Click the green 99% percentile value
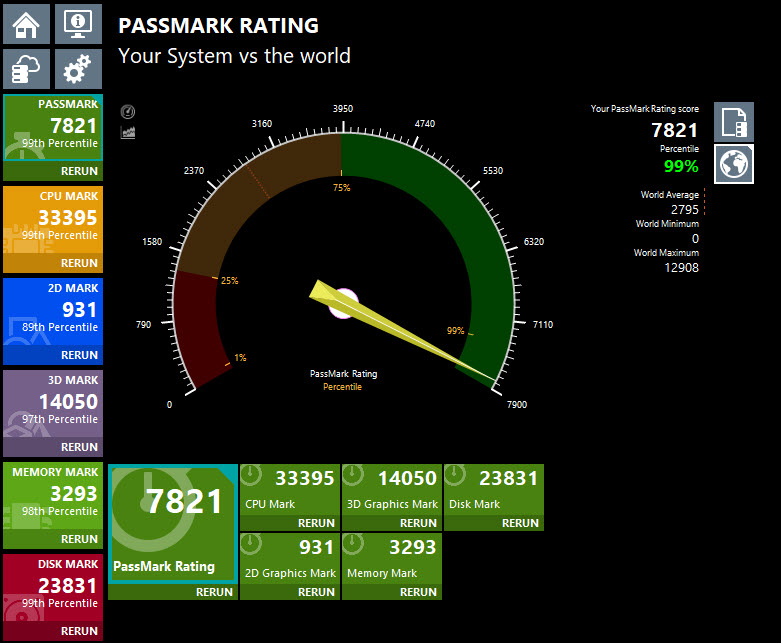The height and width of the screenshot is (643, 781). (681, 166)
